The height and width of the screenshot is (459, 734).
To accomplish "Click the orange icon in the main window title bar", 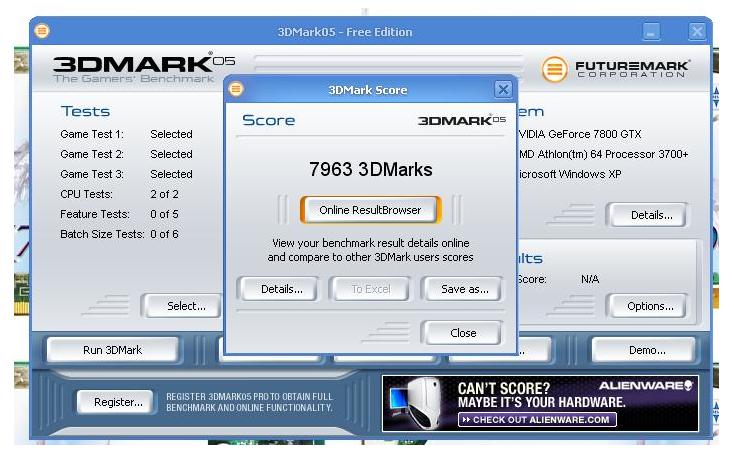I will pyautogui.click(x=42, y=31).
